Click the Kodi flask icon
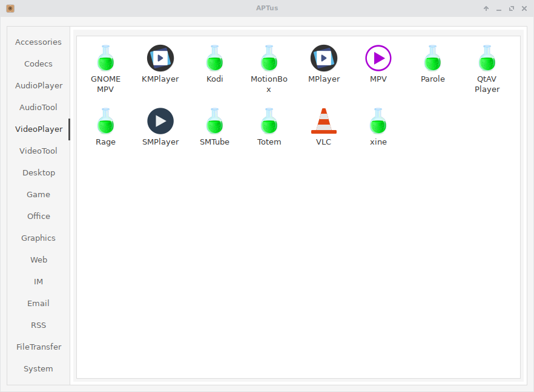The width and height of the screenshot is (534, 392). point(214,58)
